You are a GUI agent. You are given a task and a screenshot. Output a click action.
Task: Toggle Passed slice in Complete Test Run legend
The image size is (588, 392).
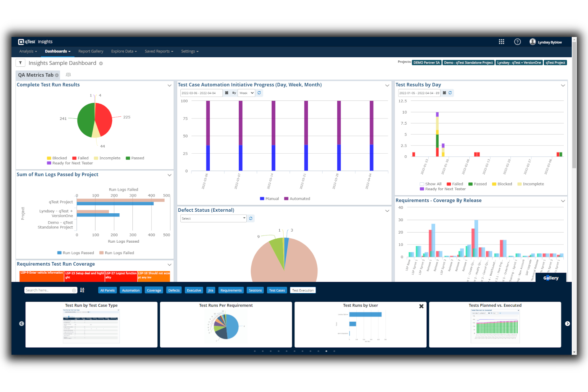(135, 158)
